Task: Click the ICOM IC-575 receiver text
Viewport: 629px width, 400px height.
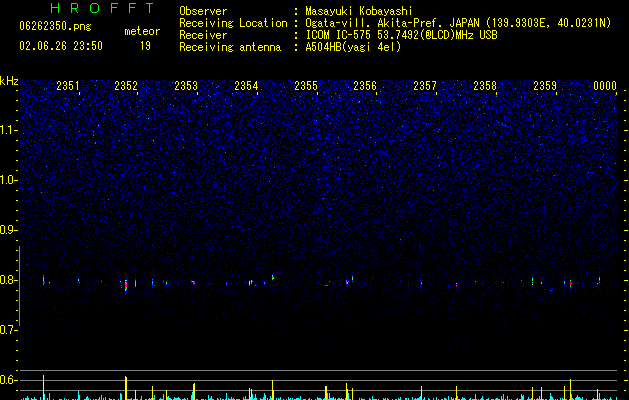Action: [x=402, y=35]
